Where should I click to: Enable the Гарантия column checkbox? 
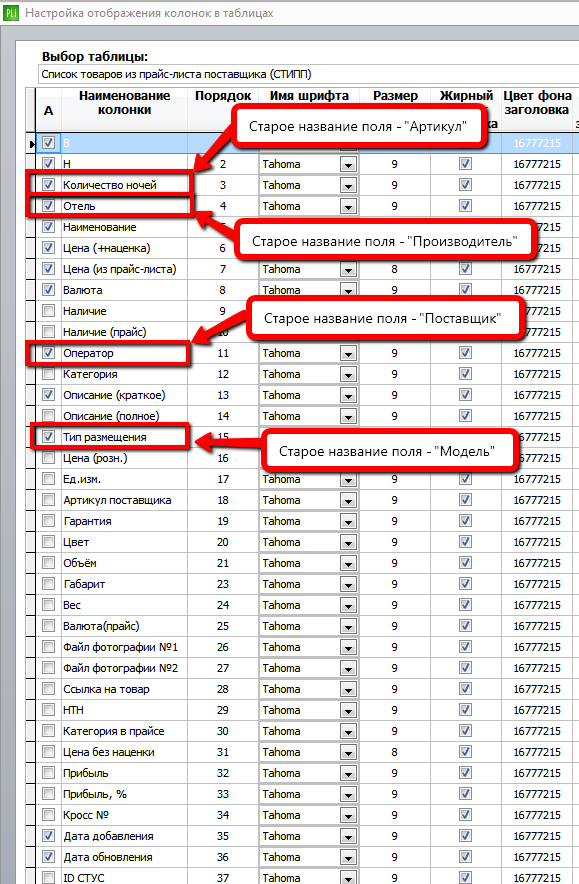48,521
